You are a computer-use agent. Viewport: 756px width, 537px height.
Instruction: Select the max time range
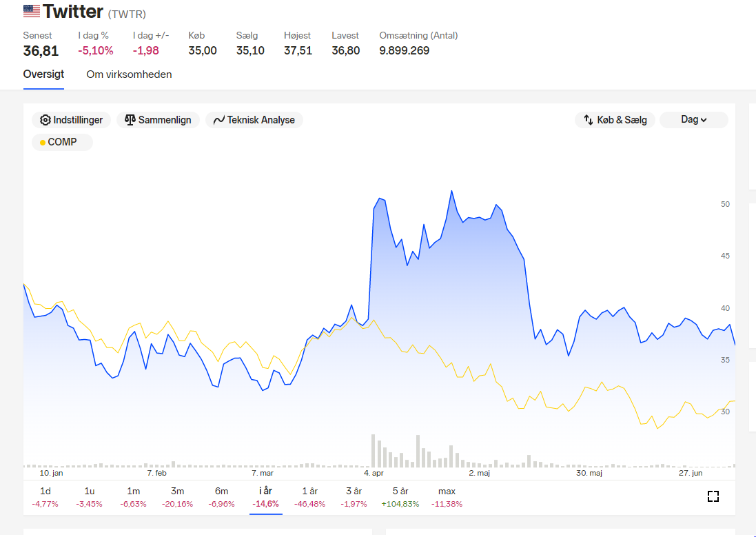pos(447,498)
